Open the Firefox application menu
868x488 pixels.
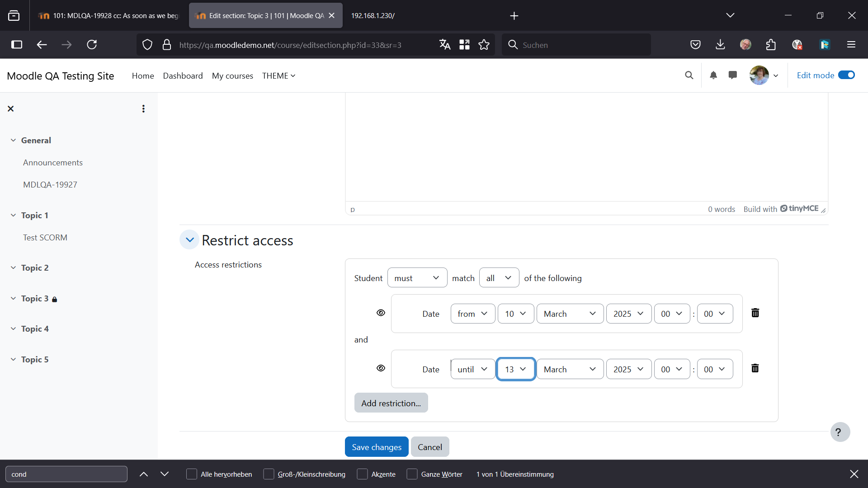tap(851, 45)
